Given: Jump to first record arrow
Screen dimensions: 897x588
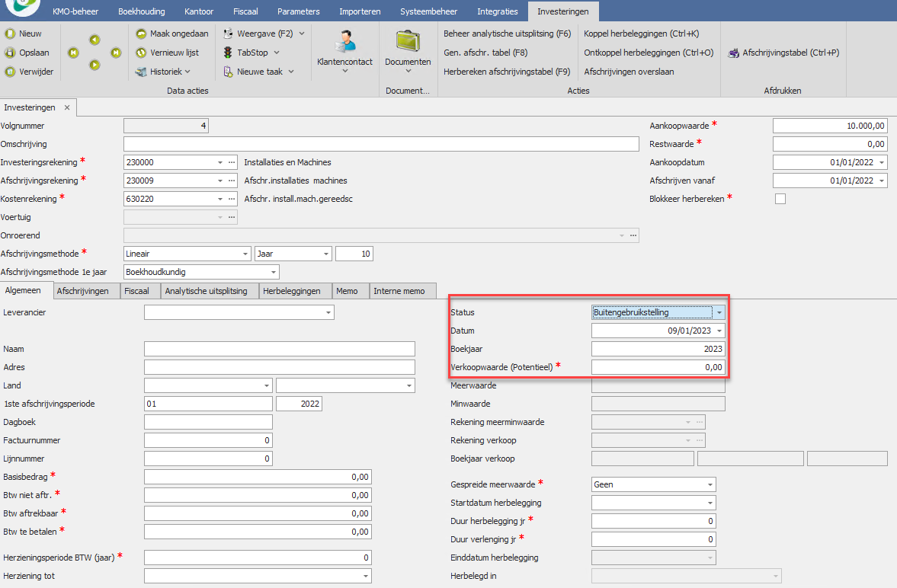Looking at the screenshot, I should (x=73, y=53).
